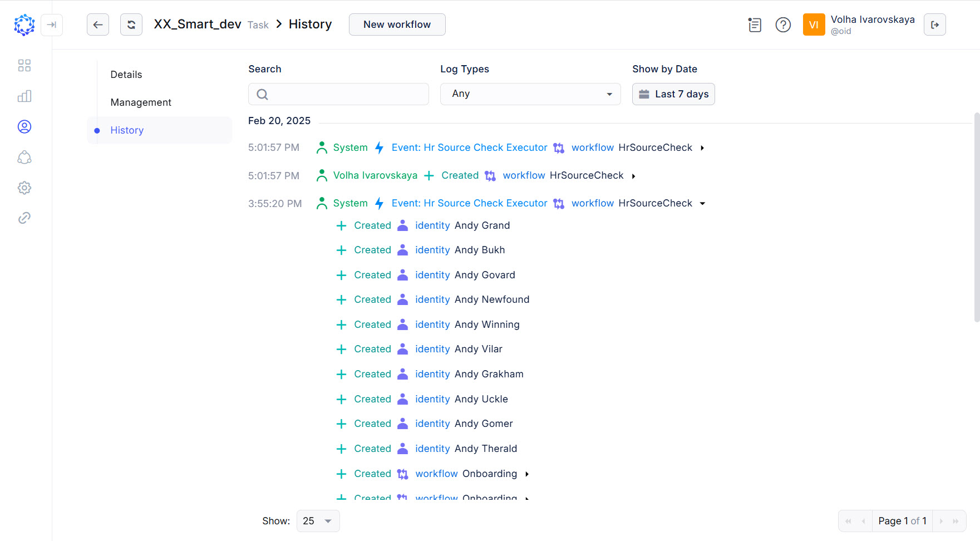This screenshot has height=541, width=980.
Task: Click the help question mark icon
Action: tap(783, 24)
